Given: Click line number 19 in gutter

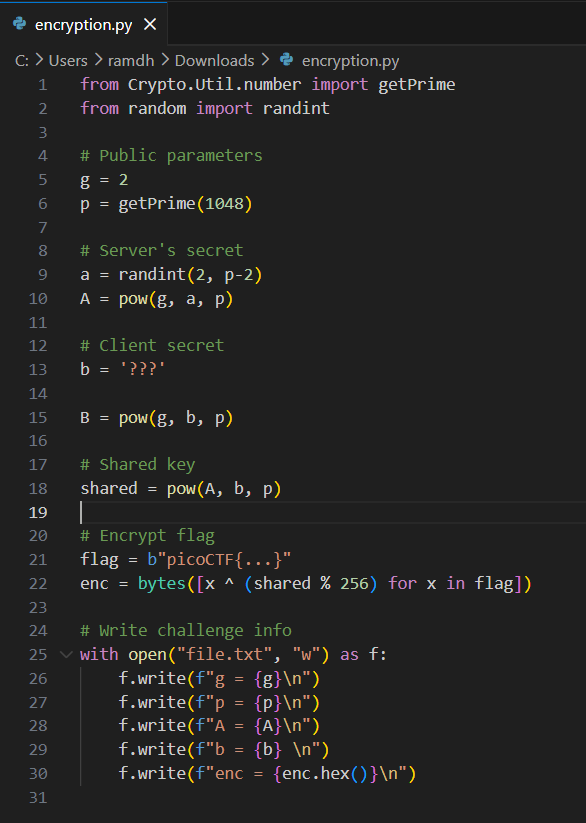Looking at the screenshot, I should (x=38, y=512).
